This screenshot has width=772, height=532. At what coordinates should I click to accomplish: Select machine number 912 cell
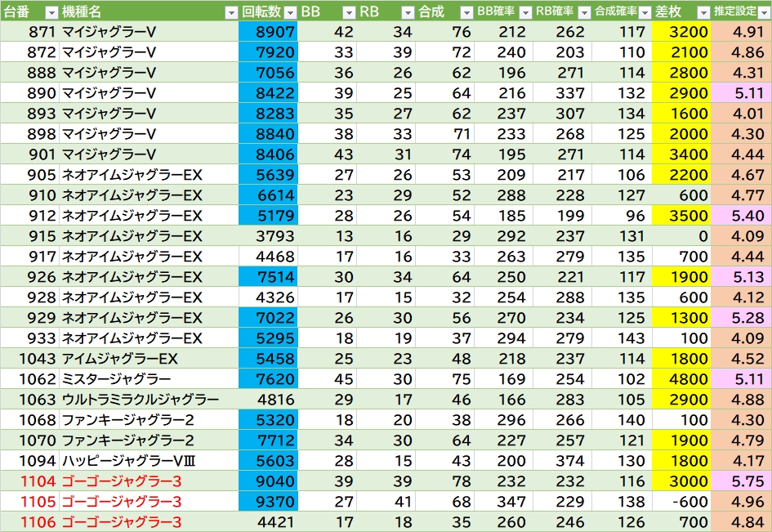[30, 216]
